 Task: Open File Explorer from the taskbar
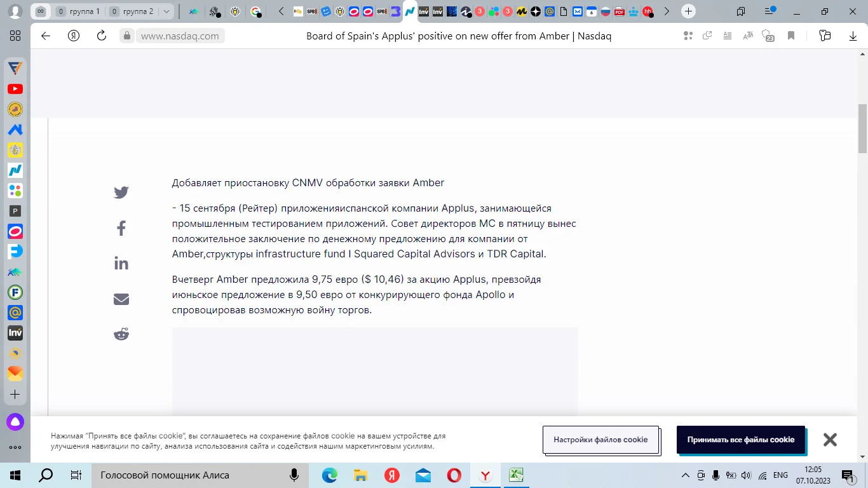point(360,475)
